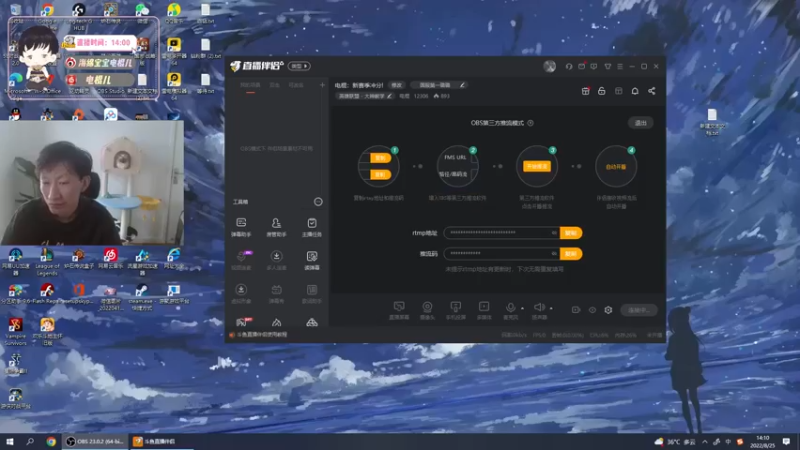Toggle the padlock icon under the title bar
This screenshot has height=450, width=800.
[602, 91]
